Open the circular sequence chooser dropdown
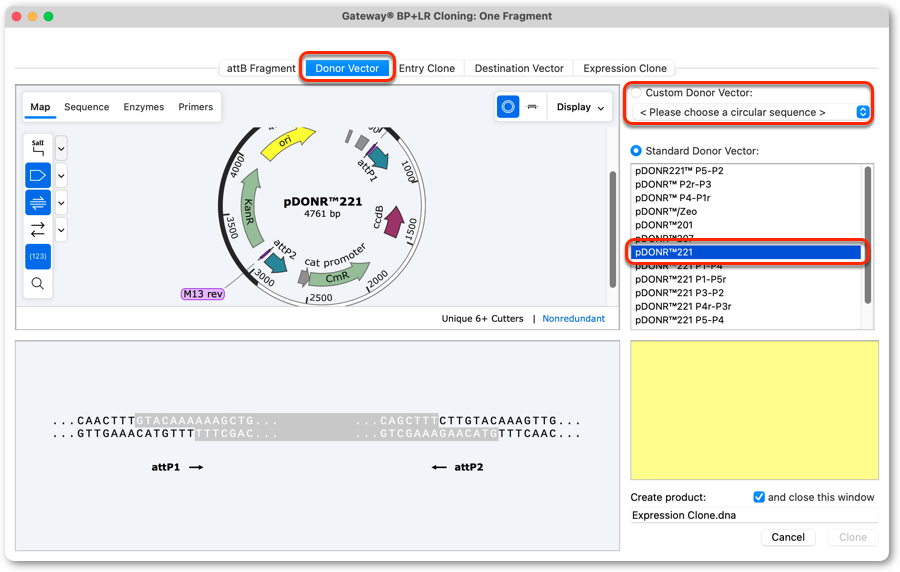The image size is (900, 572). point(751,112)
